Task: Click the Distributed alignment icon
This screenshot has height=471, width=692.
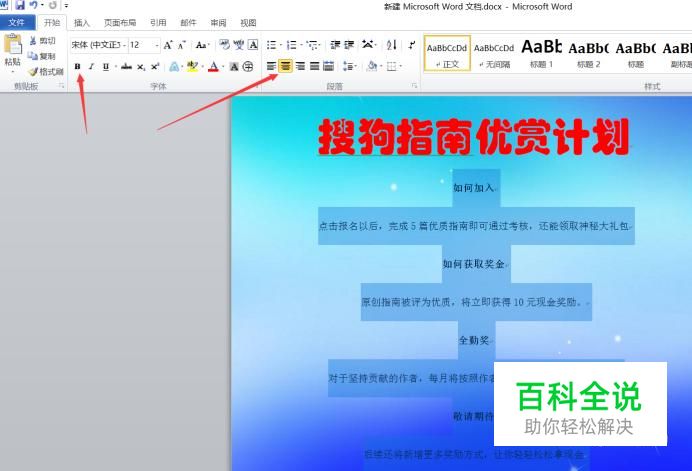Action: [328, 66]
